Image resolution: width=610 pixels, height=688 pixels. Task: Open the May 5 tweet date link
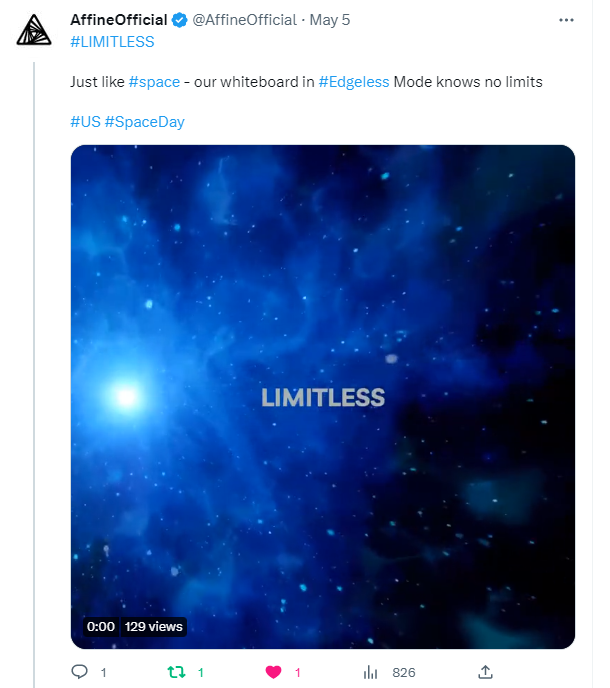330,20
